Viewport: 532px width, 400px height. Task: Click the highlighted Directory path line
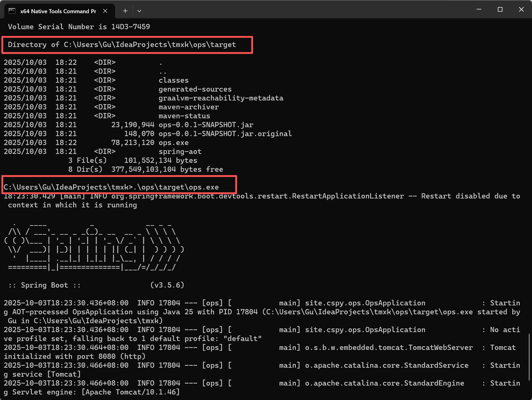pyautogui.click(x=122, y=45)
